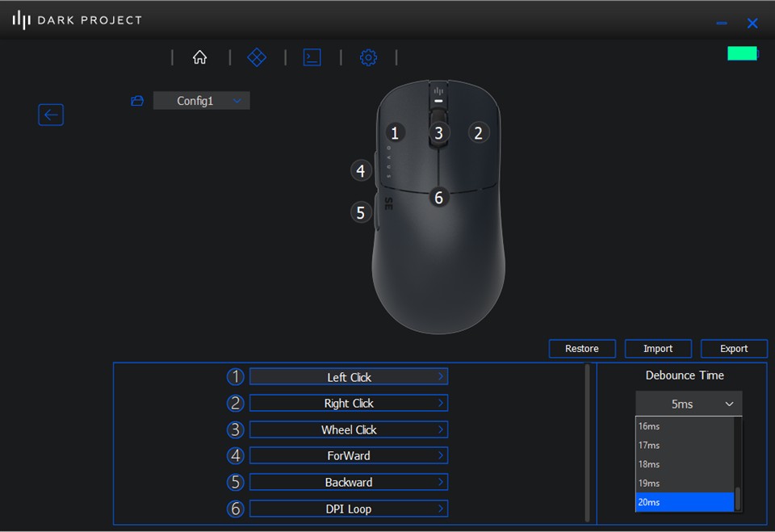Open the macro console icon tab

coord(312,57)
